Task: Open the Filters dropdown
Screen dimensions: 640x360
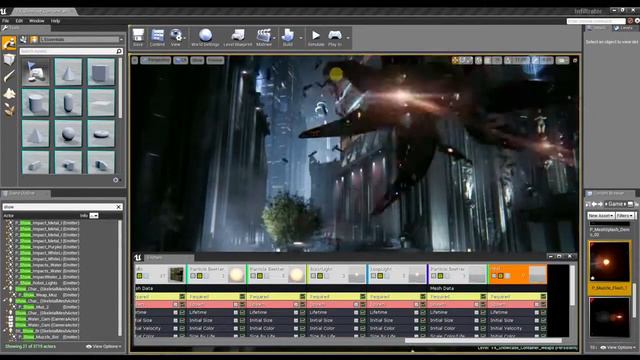Action: (x=625, y=216)
